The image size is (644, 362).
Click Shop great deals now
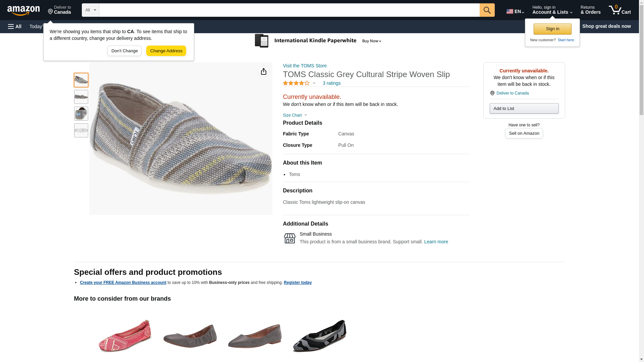point(606,26)
